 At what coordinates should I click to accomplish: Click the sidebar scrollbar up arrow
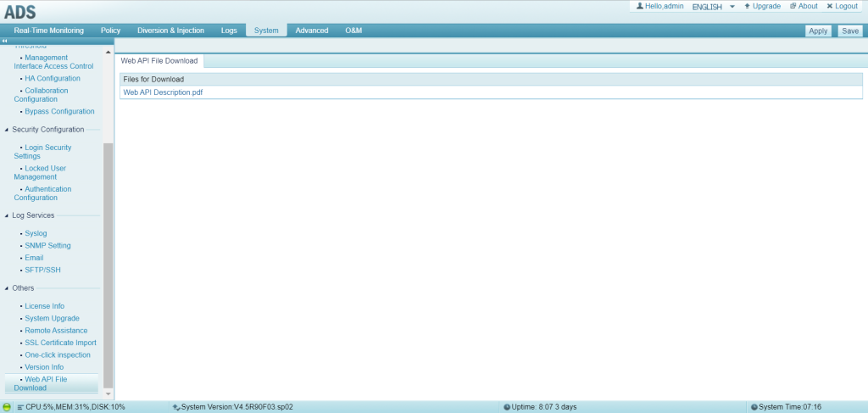click(108, 52)
